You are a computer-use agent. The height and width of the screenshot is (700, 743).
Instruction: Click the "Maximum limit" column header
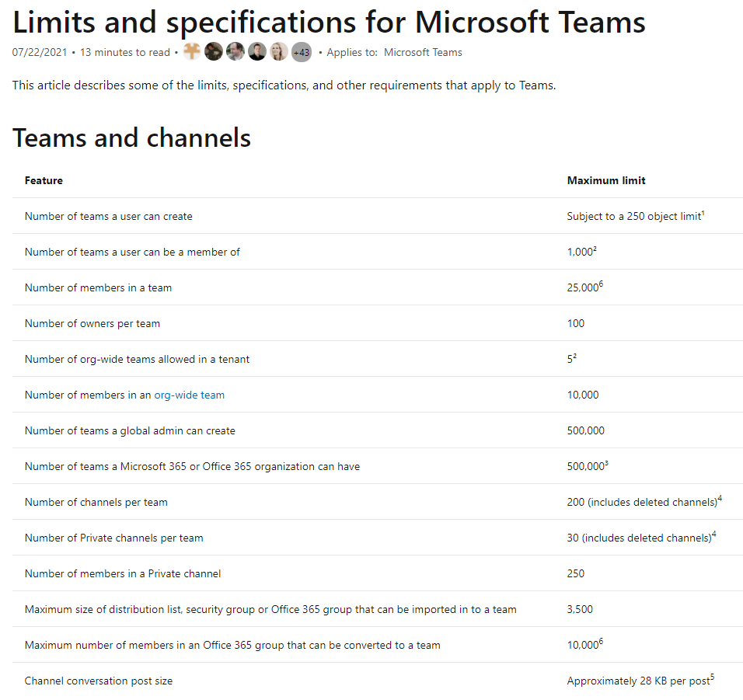[606, 180]
